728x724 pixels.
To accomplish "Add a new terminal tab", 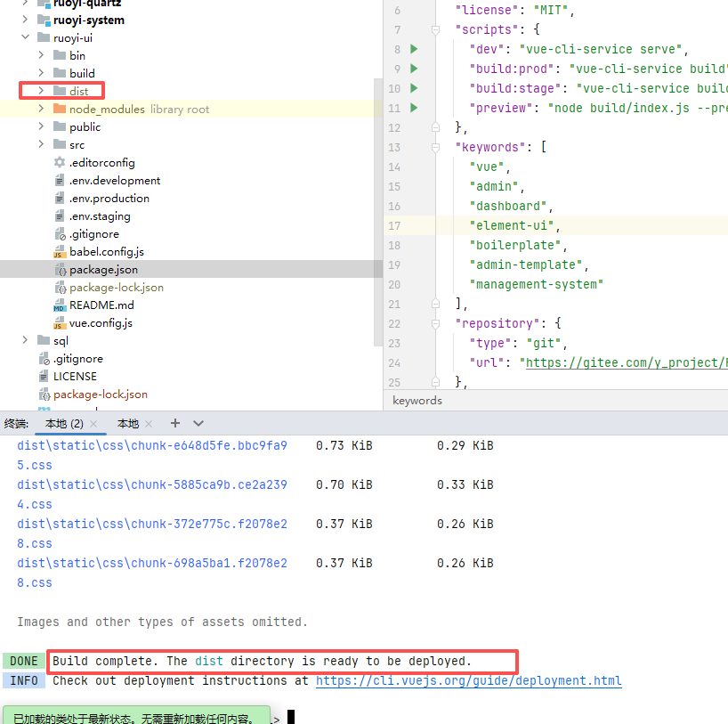I will pyautogui.click(x=175, y=423).
